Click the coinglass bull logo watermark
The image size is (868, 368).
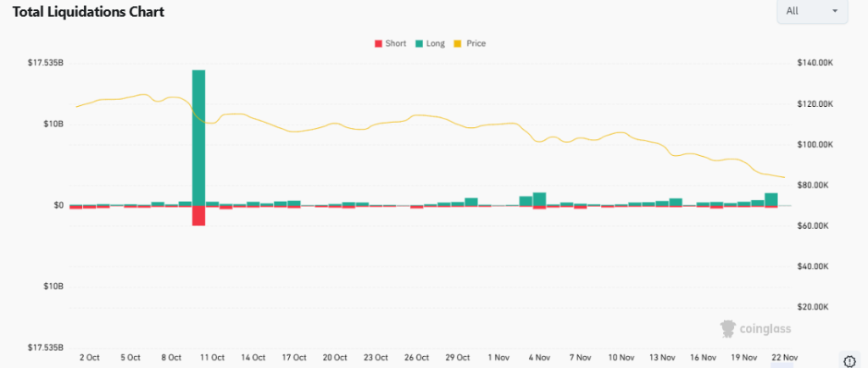[727, 329]
